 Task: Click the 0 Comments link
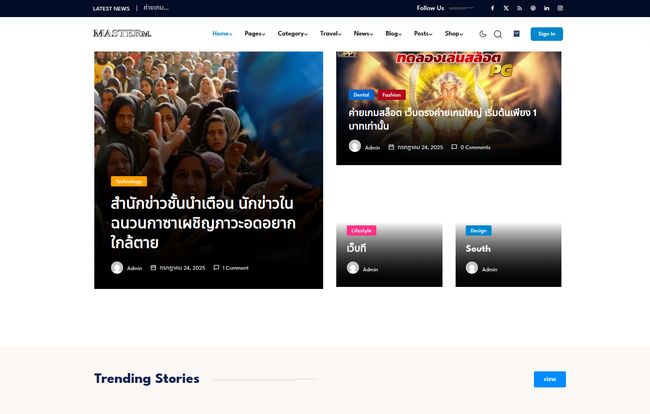point(475,147)
